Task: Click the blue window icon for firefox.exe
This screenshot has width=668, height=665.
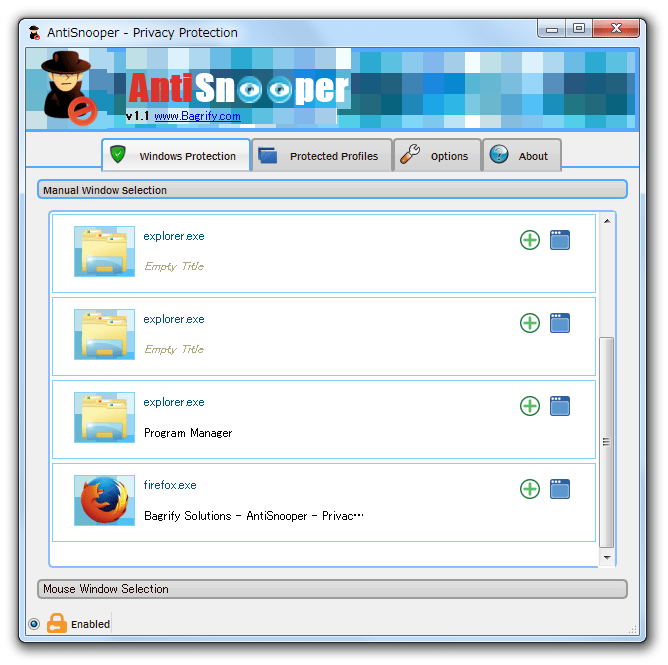Action: pyautogui.click(x=559, y=489)
